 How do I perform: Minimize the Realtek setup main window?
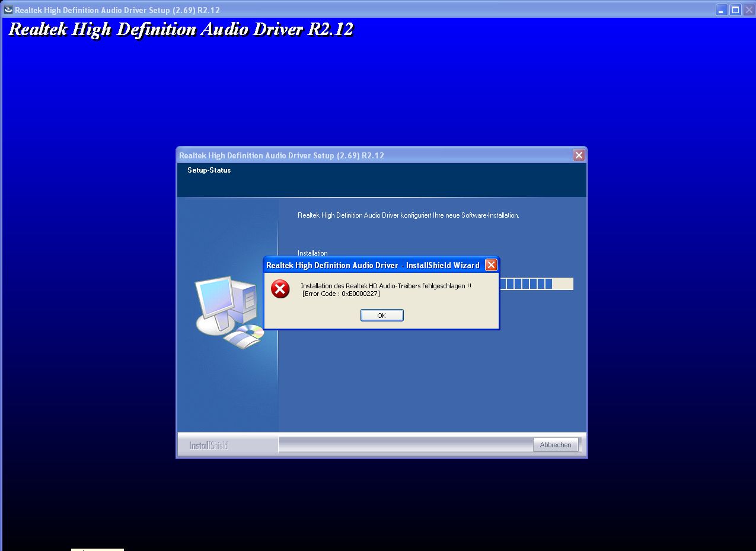[722, 9]
